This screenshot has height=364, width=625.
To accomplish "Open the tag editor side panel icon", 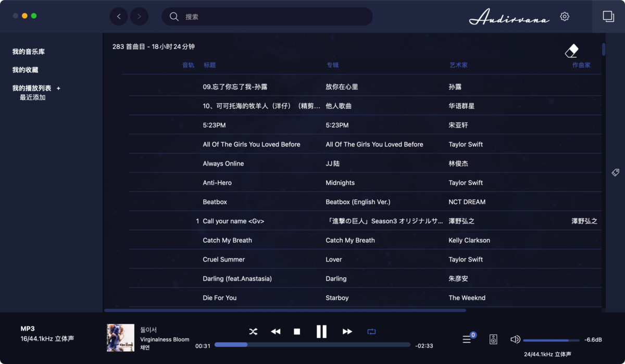I will [616, 172].
